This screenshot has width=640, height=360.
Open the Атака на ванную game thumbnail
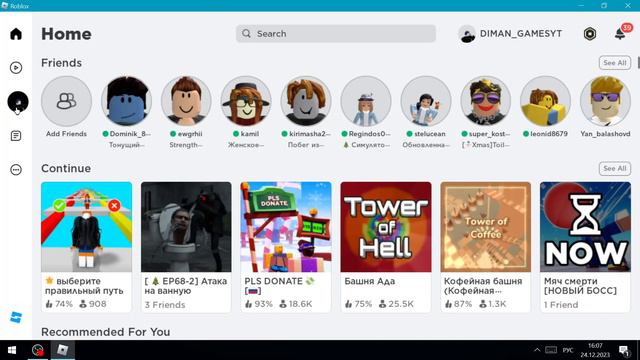click(186, 227)
